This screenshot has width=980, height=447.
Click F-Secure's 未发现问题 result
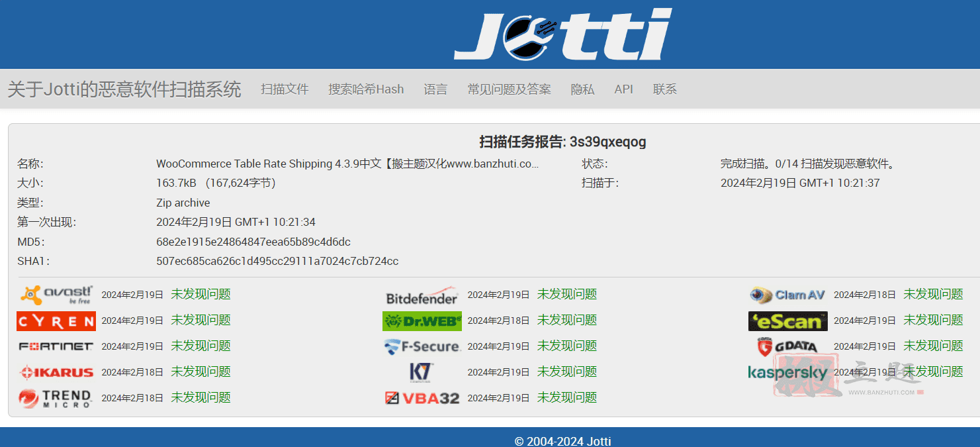click(x=567, y=346)
